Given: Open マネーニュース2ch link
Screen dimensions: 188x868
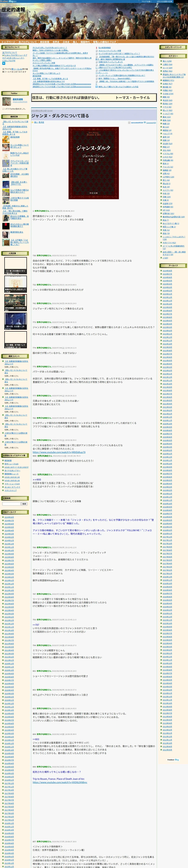Looking at the screenshot, I should click(x=12, y=484).
